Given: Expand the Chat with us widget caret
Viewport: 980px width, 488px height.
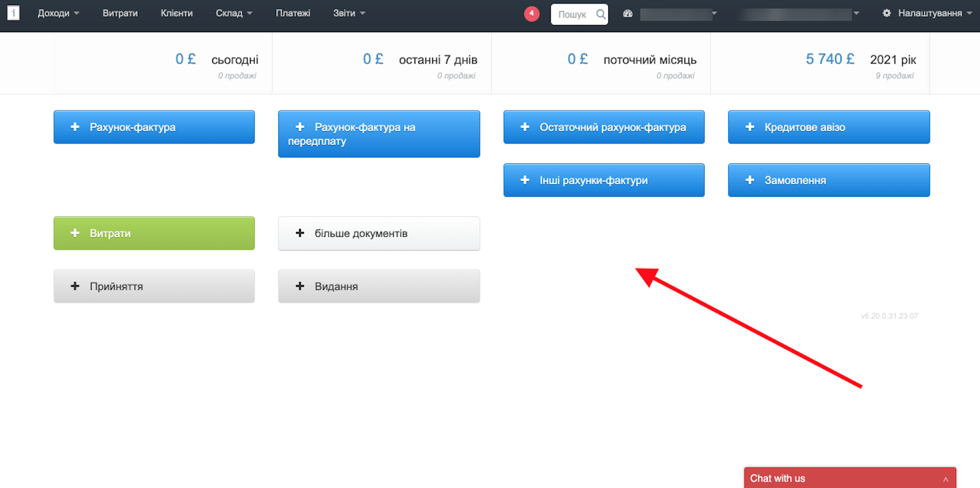Looking at the screenshot, I should coord(946,479).
